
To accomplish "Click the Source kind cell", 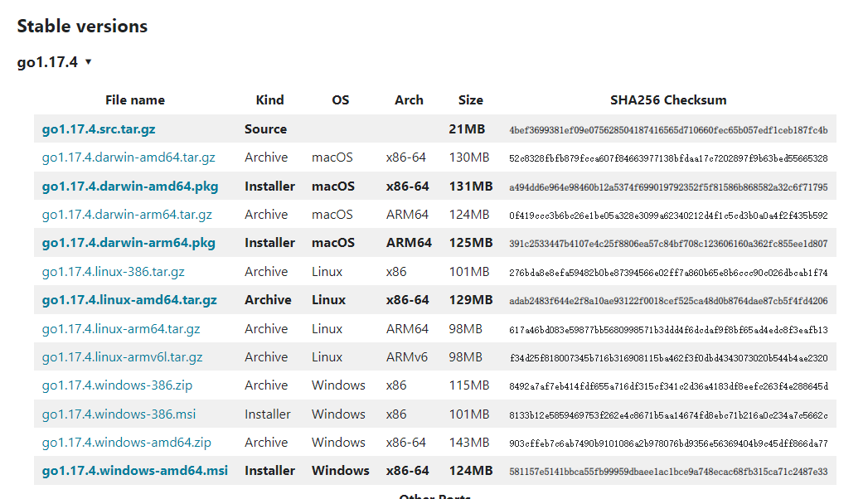I will point(266,129).
